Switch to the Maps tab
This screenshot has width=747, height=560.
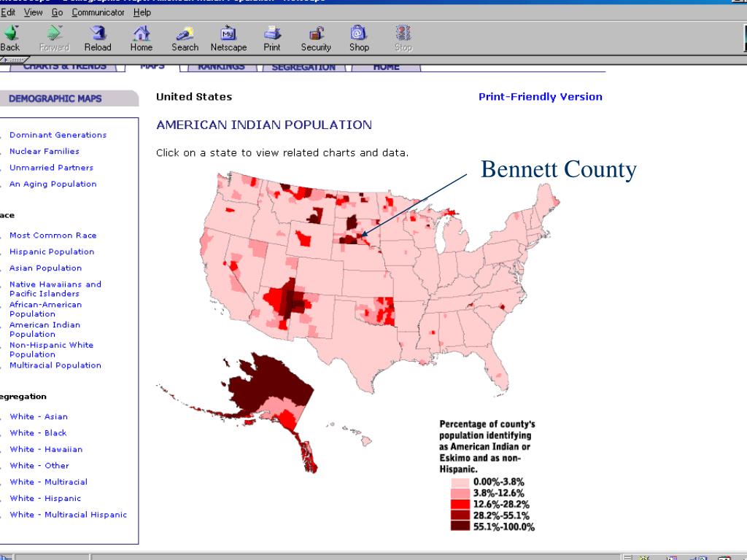tap(152, 66)
